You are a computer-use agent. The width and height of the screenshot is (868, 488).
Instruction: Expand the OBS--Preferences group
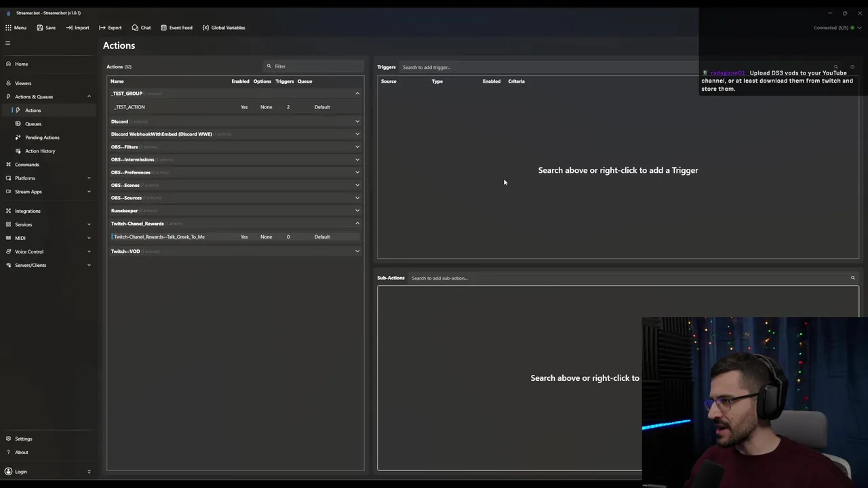(x=357, y=172)
